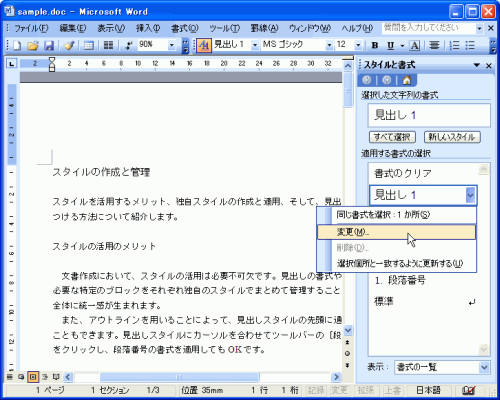Click the Character Border A icon
This screenshot has width=500, height=400.
(x=414, y=45)
